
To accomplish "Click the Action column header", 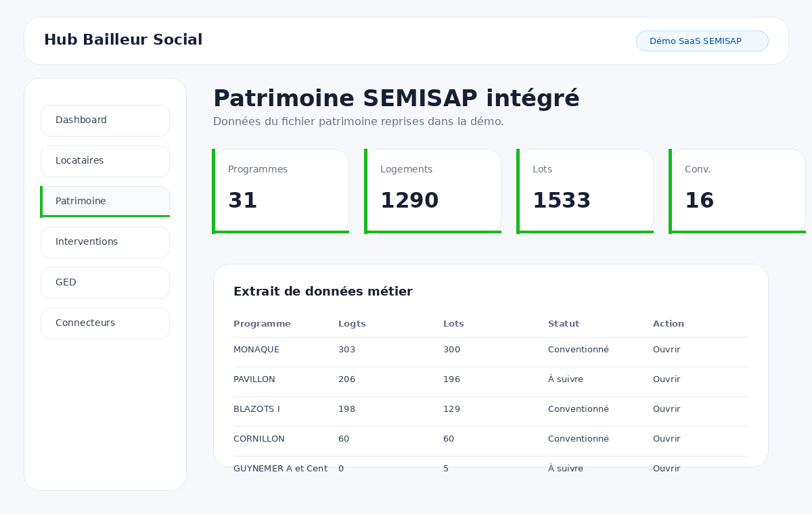I will click(669, 324).
